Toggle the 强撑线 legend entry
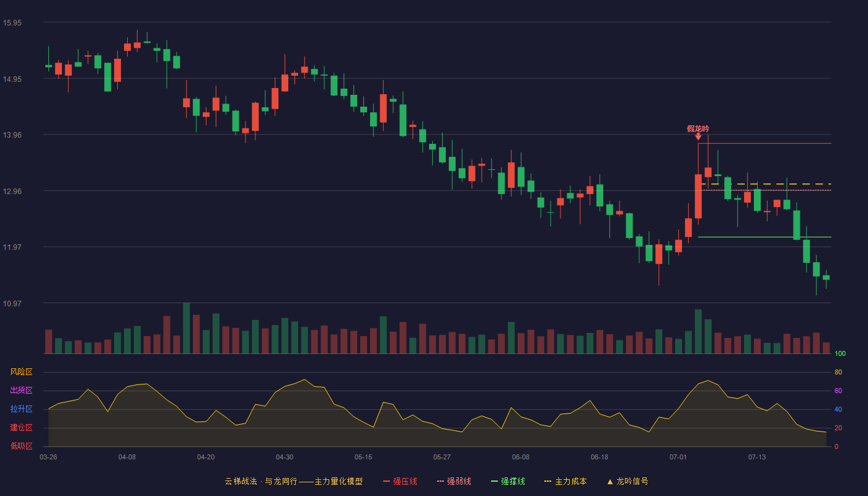868x496 pixels. (x=508, y=481)
